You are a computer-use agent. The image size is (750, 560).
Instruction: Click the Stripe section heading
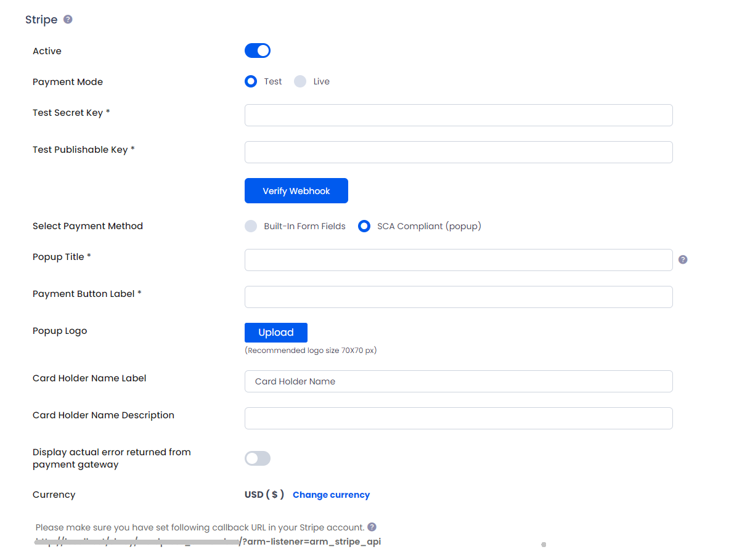click(x=41, y=20)
